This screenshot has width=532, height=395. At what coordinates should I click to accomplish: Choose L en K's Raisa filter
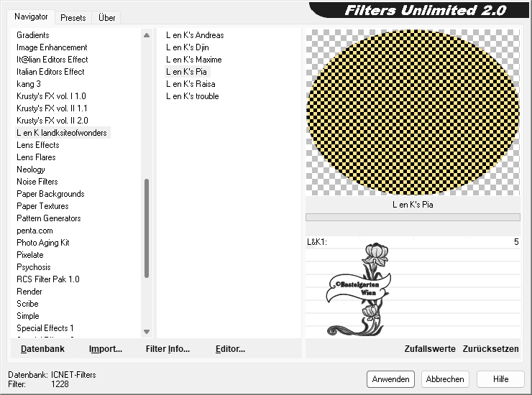(x=191, y=84)
